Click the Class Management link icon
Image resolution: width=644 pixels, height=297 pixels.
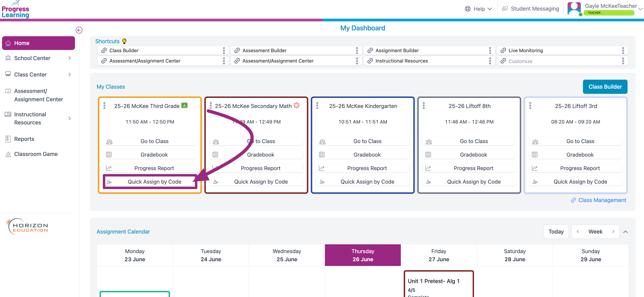573,200
